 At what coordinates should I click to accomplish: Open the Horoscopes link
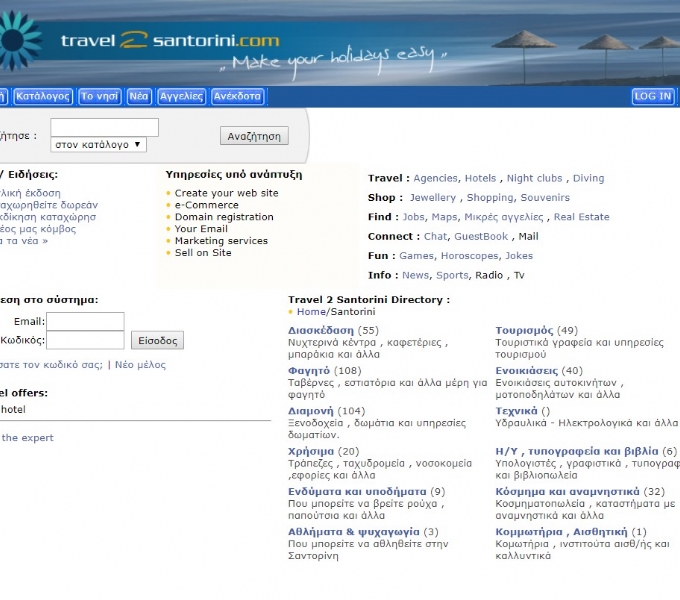(x=470, y=256)
